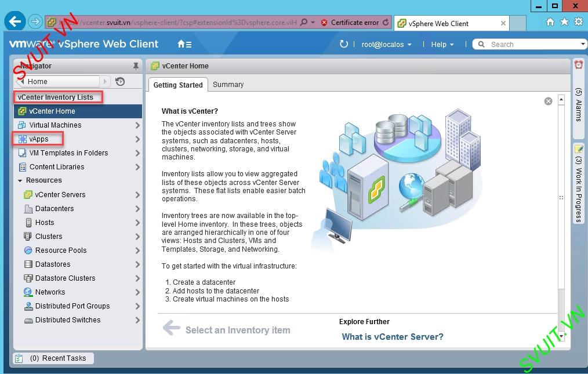This screenshot has height=374, width=588.
Task: Open the root@localos user dropdown
Action: click(386, 44)
